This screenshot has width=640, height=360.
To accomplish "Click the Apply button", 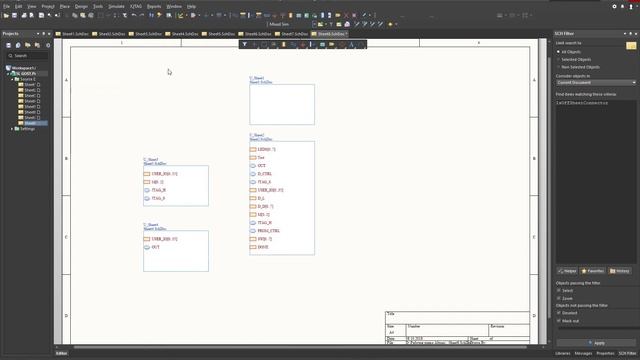I will click(596, 343).
